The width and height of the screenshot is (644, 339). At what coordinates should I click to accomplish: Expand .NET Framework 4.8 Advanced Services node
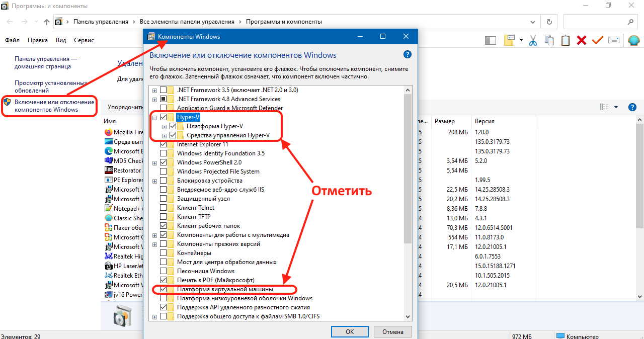coord(154,99)
